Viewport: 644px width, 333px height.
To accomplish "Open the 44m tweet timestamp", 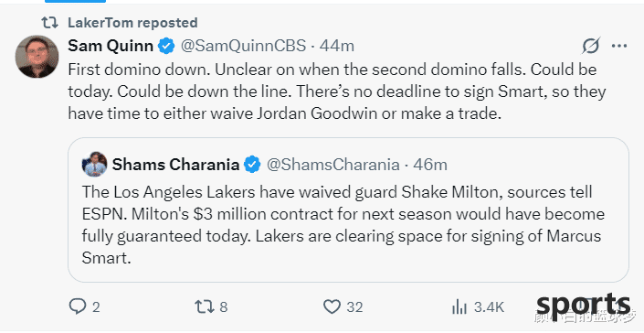I will pos(337,46).
